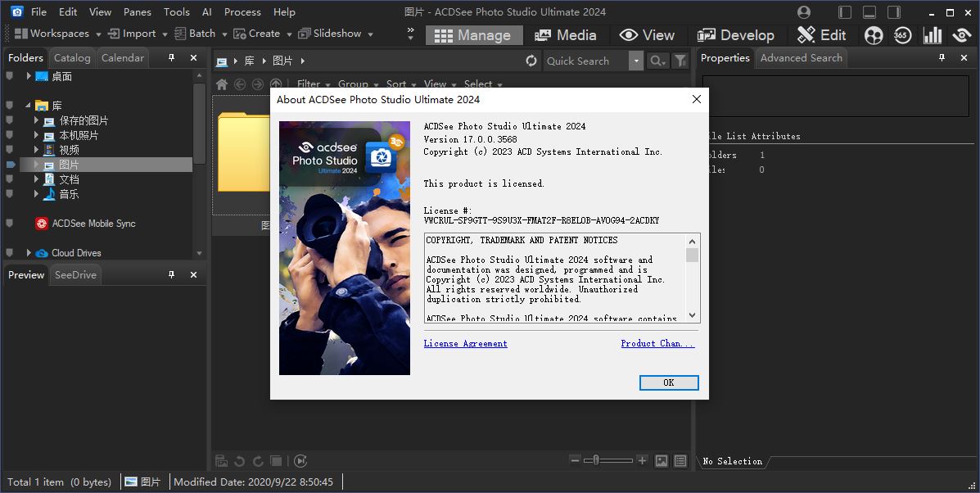This screenshot has height=493, width=980.
Task: Click the Slideshow toolbar button
Action: pyautogui.click(x=329, y=34)
